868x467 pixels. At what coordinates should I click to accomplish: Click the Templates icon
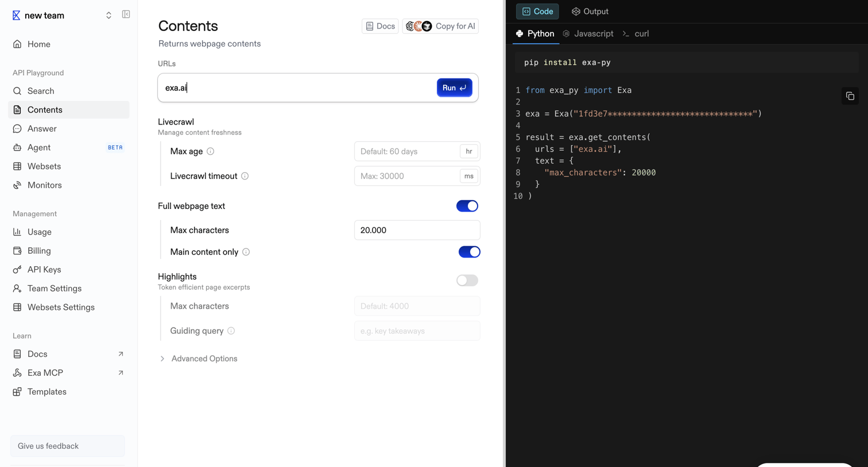pyautogui.click(x=17, y=392)
